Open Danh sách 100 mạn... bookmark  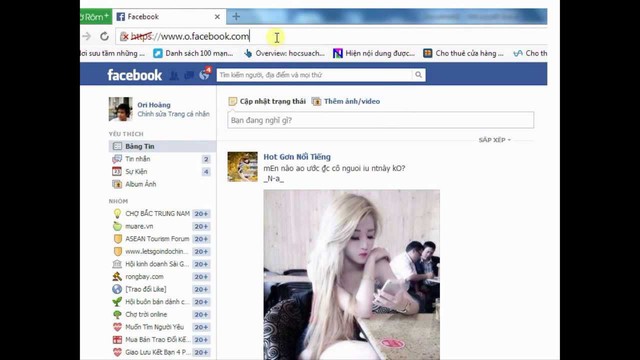pos(193,53)
